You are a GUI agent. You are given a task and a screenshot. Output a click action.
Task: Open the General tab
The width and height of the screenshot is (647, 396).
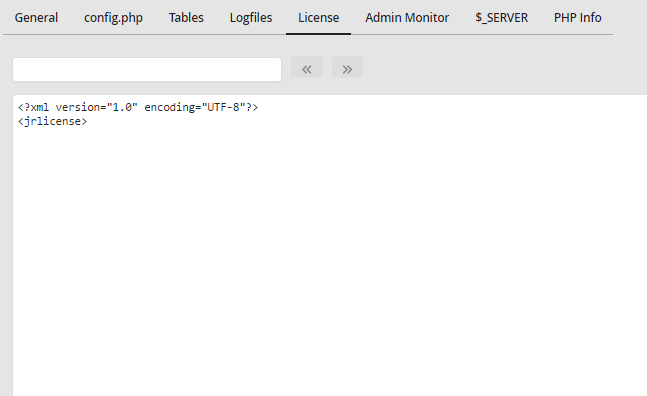pos(36,18)
